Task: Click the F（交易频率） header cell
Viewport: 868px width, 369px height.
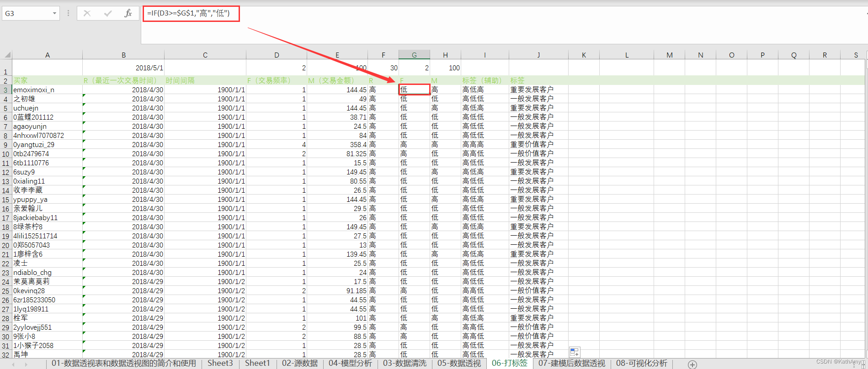Action: (x=277, y=80)
